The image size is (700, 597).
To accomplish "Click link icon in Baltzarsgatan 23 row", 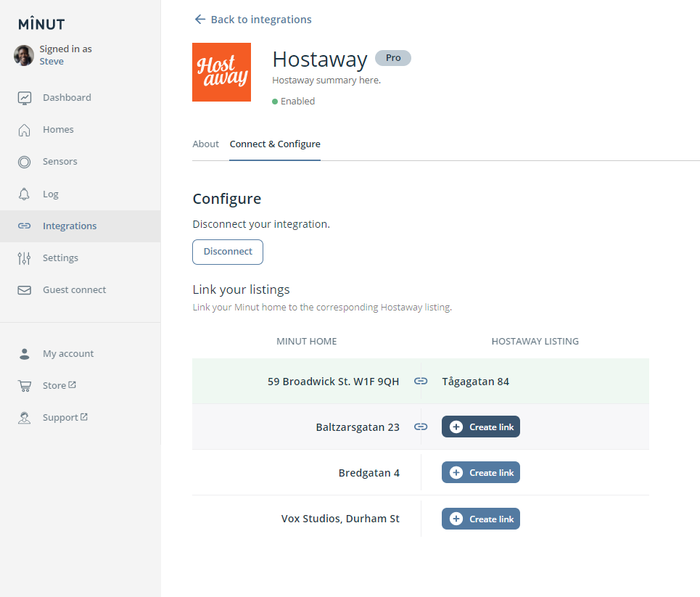I will tap(421, 427).
